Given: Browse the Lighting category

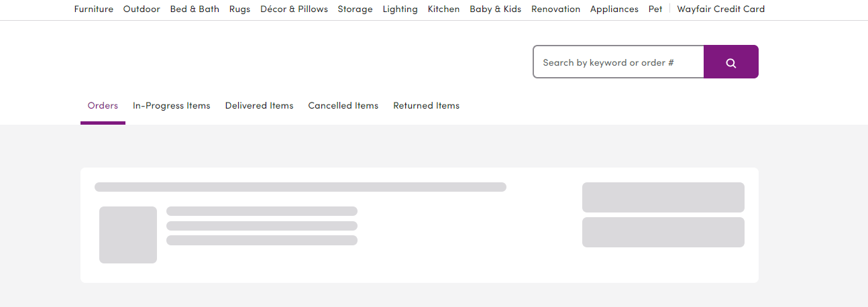Looking at the screenshot, I should coord(400,9).
